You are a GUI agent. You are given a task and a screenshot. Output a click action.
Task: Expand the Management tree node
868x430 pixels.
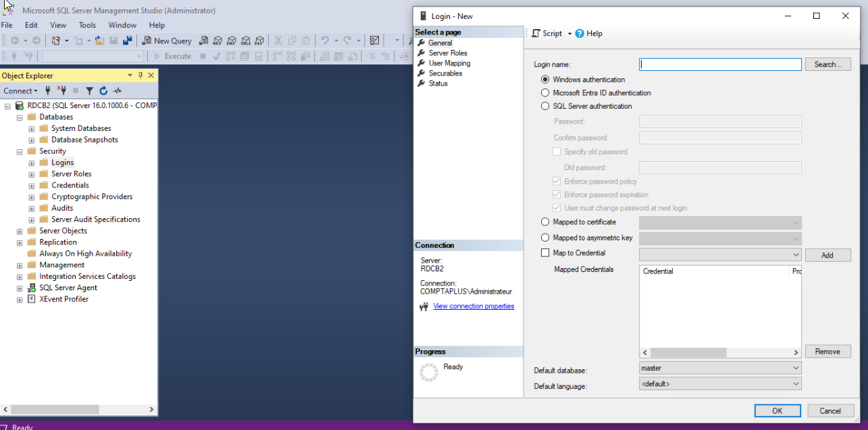[x=20, y=265]
